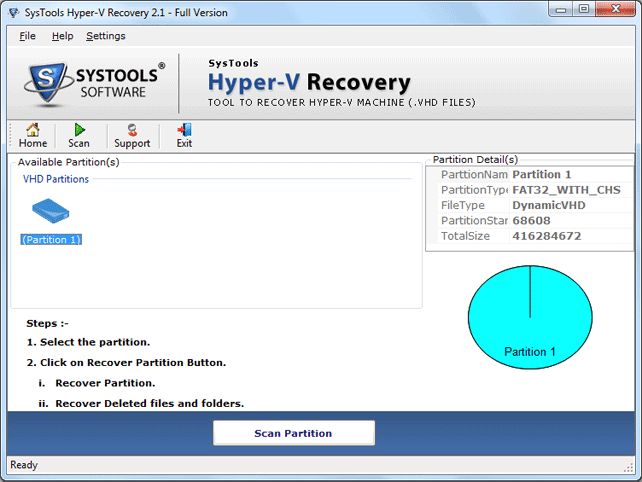This screenshot has width=642, height=482.
Task: Open the Settings menu
Action: coord(106,36)
